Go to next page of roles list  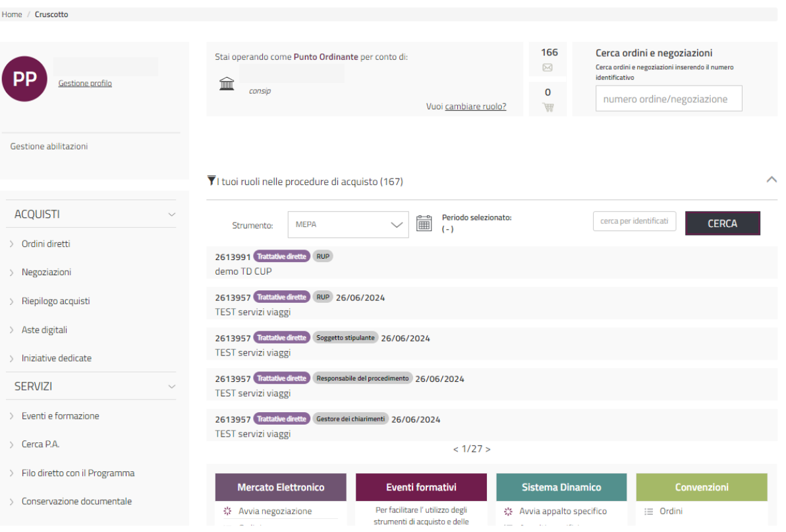tap(488, 449)
